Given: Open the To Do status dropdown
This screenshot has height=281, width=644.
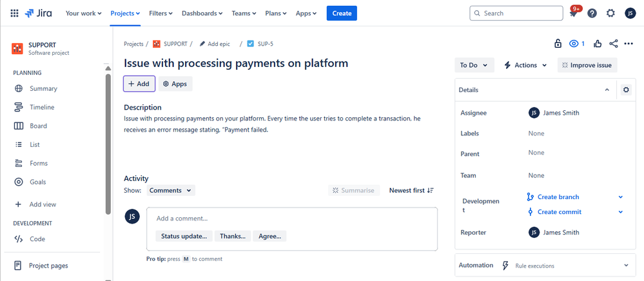Looking at the screenshot, I should coord(474,65).
